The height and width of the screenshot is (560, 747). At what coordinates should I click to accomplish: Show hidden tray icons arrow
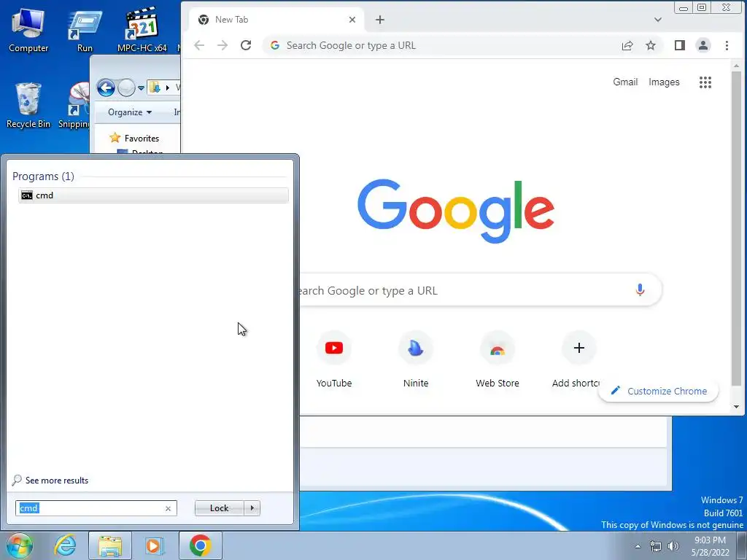(x=638, y=546)
